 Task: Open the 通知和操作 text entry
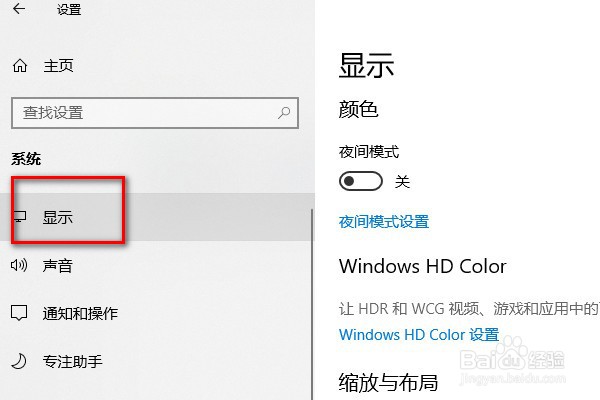point(80,313)
